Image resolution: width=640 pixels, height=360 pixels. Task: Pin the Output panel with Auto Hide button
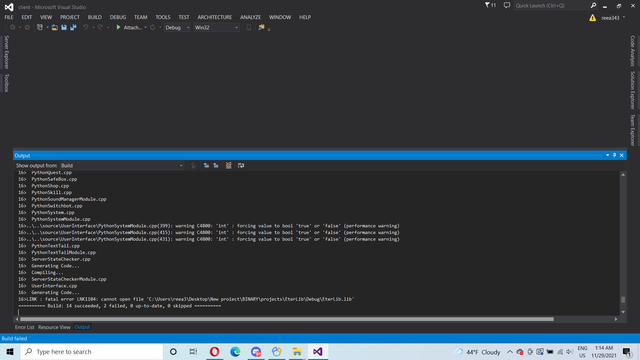tap(614, 156)
